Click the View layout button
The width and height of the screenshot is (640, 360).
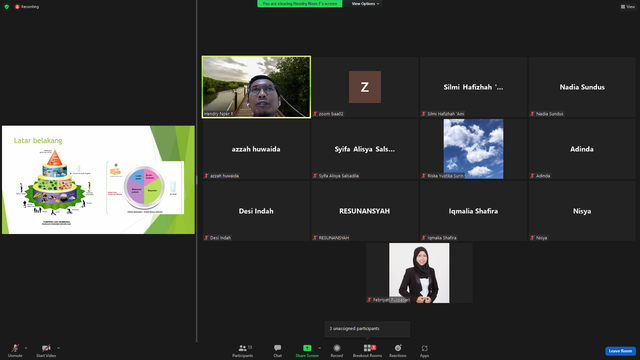(x=628, y=7)
